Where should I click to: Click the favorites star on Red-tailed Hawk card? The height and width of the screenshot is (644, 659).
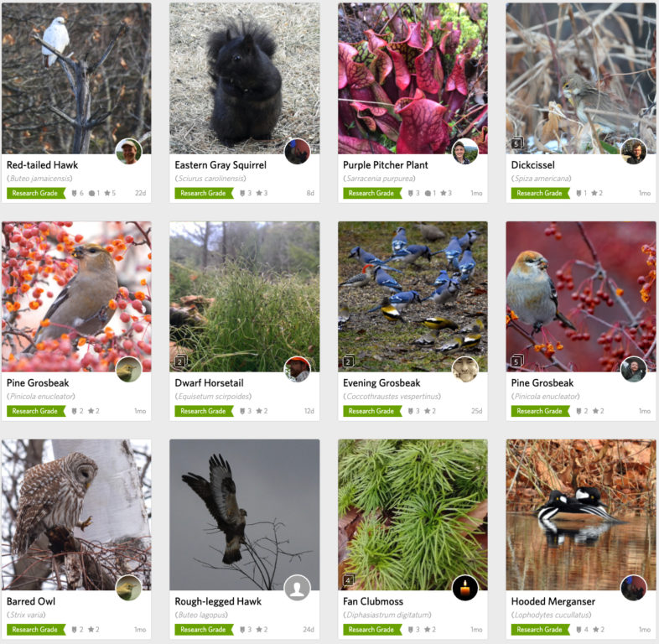pos(107,193)
